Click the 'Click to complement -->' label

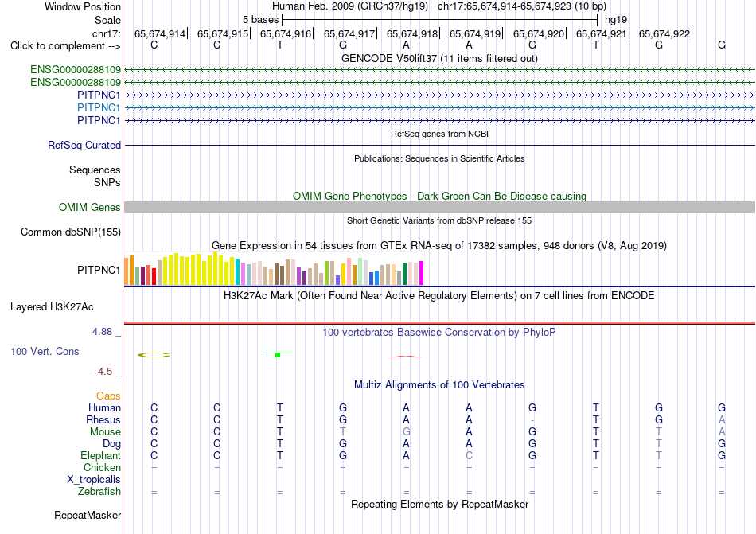[65, 46]
